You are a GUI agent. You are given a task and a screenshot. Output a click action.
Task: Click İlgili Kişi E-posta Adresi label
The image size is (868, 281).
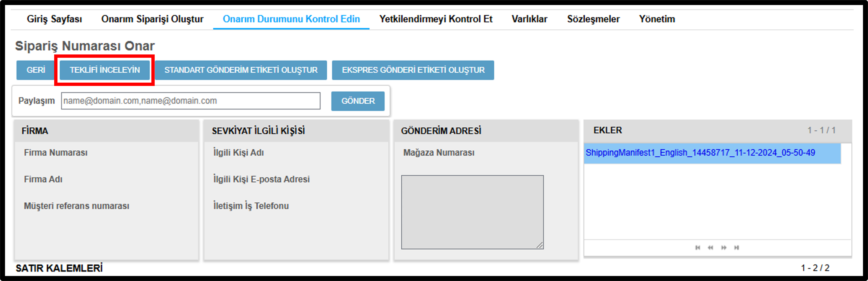pos(262,179)
